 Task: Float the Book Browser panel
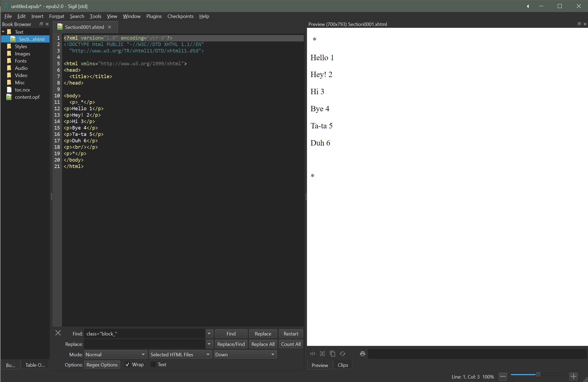coord(41,24)
